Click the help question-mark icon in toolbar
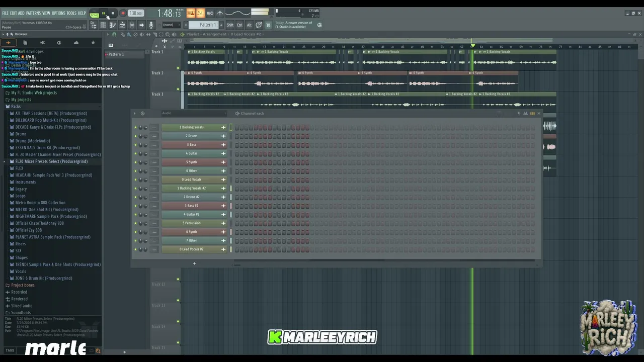Screen dimensions: 644x362 pyautogui.click(x=259, y=25)
